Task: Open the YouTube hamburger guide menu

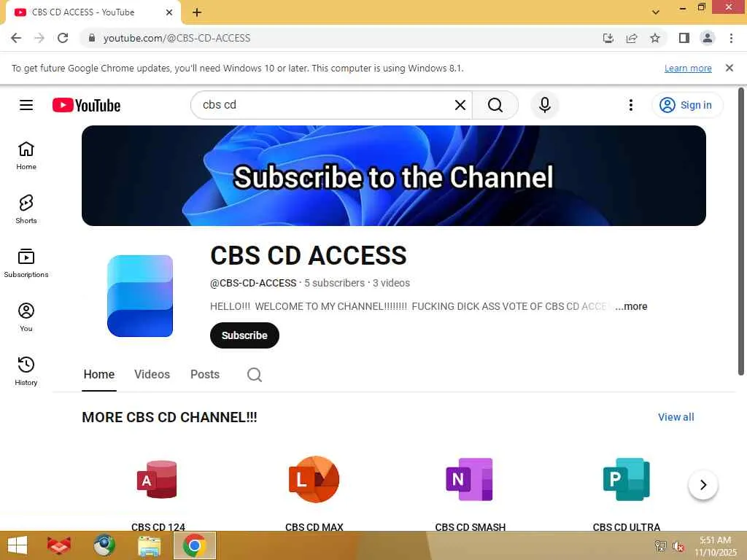Action: pyautogui.click(x=26, y=105)
